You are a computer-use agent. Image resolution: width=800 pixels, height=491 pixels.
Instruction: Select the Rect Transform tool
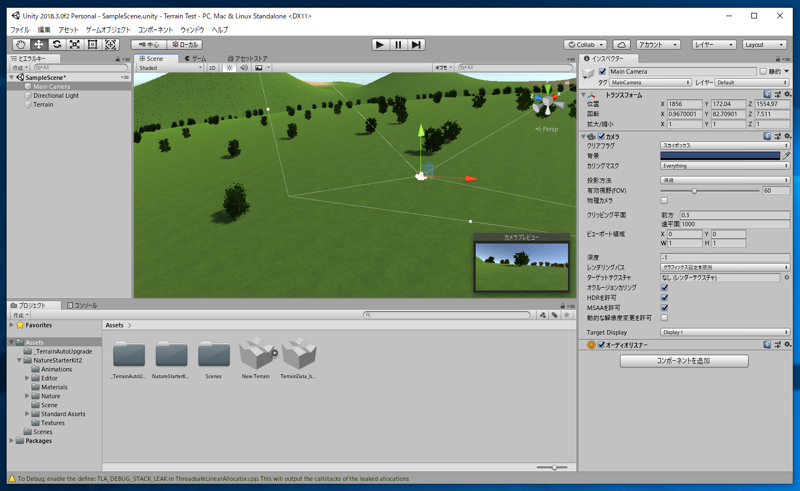coord(92,44)
